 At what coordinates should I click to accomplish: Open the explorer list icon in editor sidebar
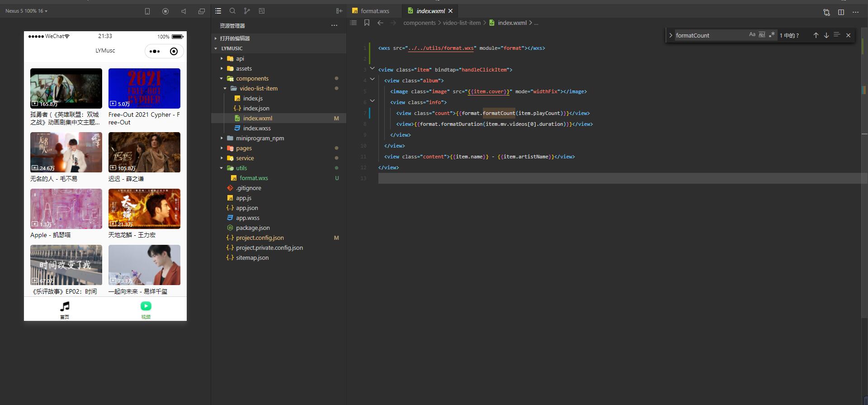click(218, 11)
